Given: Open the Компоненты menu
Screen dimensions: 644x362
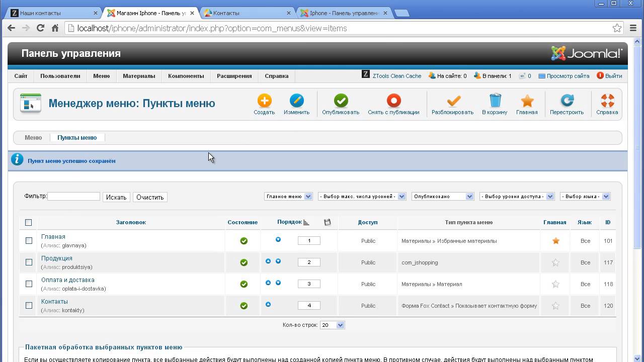Looking at the screenshot, I should 186,76.
